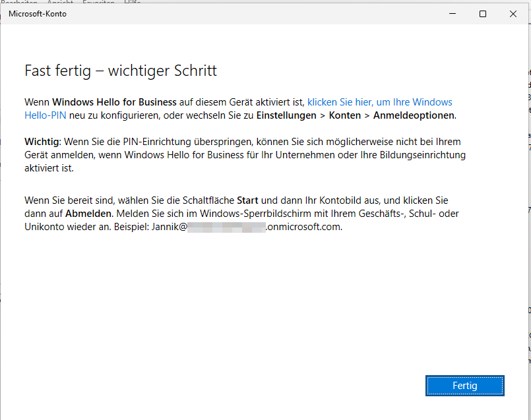Open the link to reconfigure Windows Hello-PIN
The width and height of the screenshot is (531, 420).
pos(379,102)
